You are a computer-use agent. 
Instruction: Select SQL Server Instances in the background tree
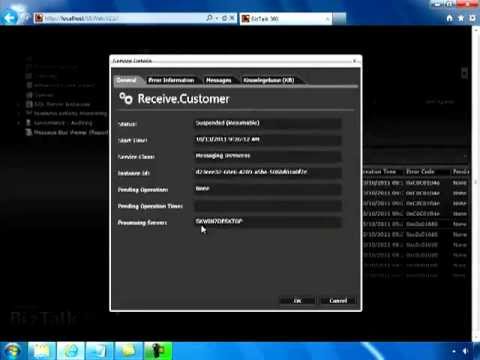[x=62, y=104]
